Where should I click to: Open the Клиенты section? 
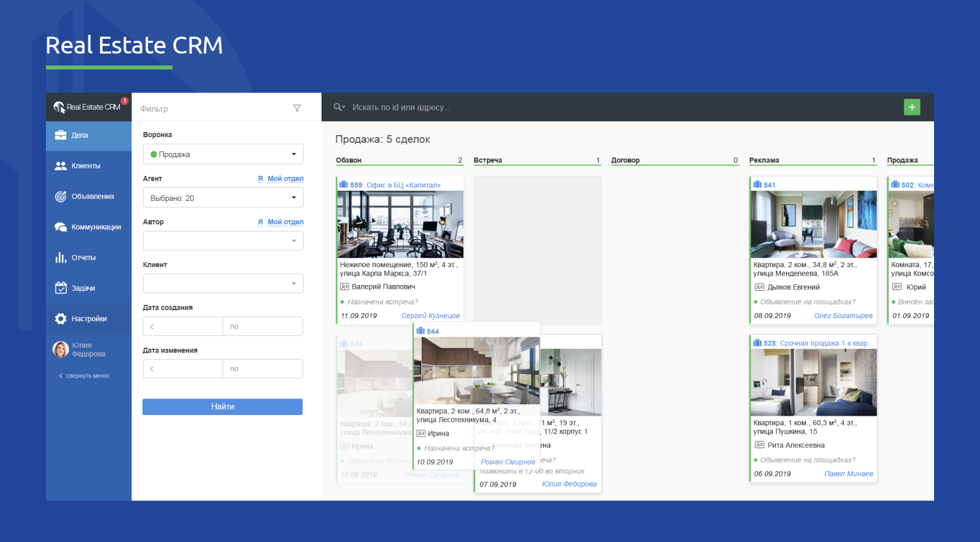[x=89, y=166]
